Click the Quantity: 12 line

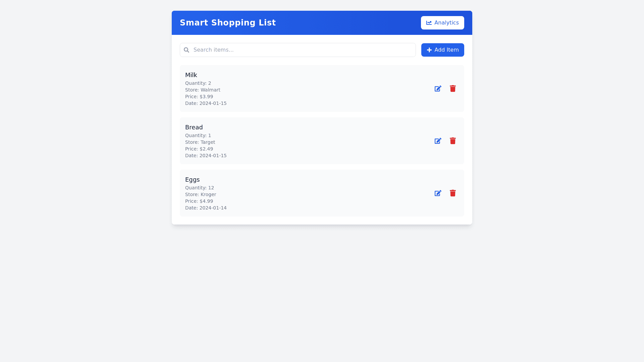[x=199, y=188]
